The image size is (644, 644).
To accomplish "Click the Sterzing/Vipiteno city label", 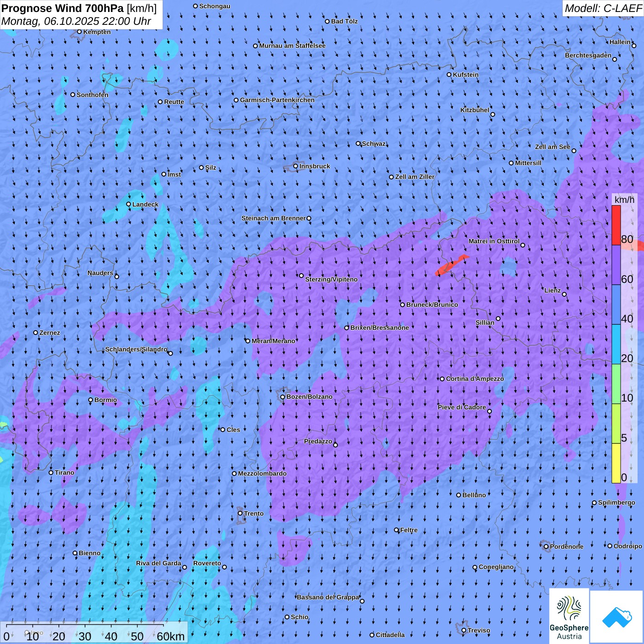I will 331,279.
